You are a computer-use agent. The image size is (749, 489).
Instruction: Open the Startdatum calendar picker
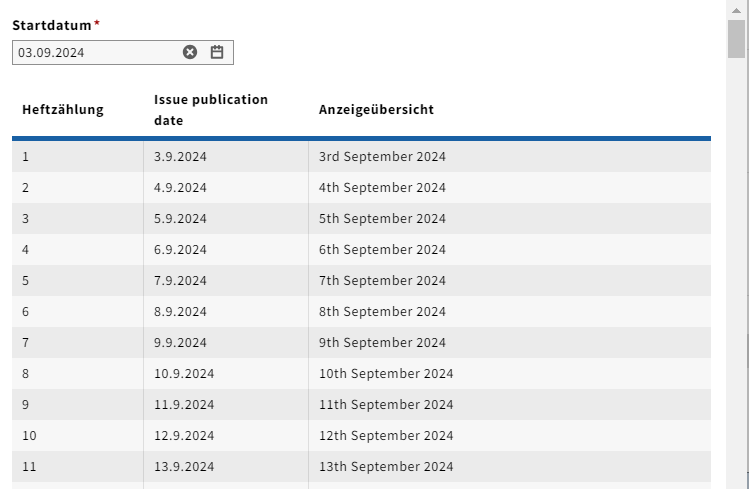click(x=217, y=52)
